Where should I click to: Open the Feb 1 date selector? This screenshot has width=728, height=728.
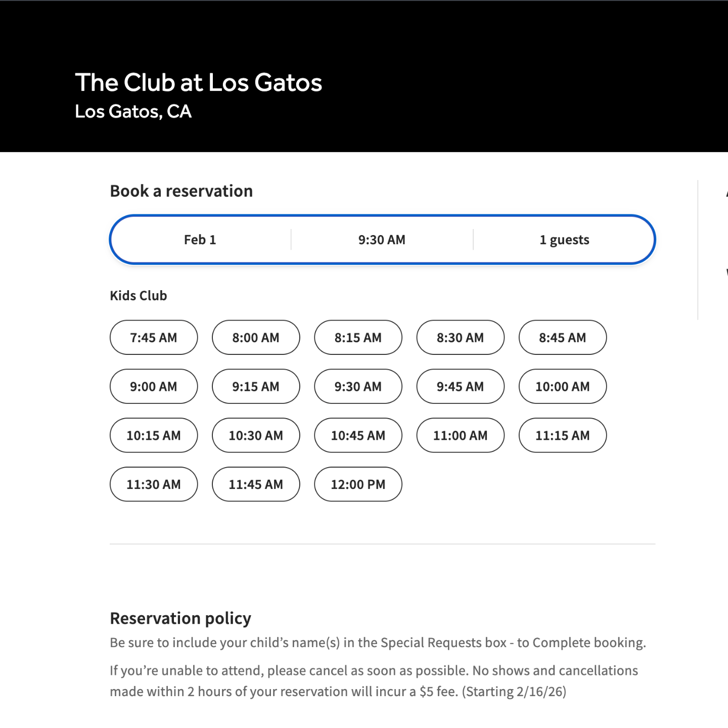point(200,240)
